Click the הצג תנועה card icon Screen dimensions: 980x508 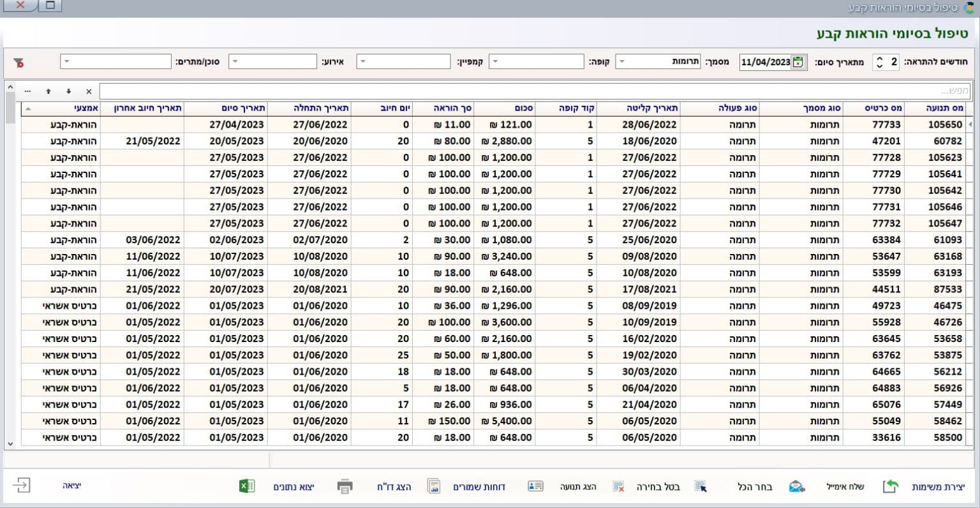(x=535, y=486)
